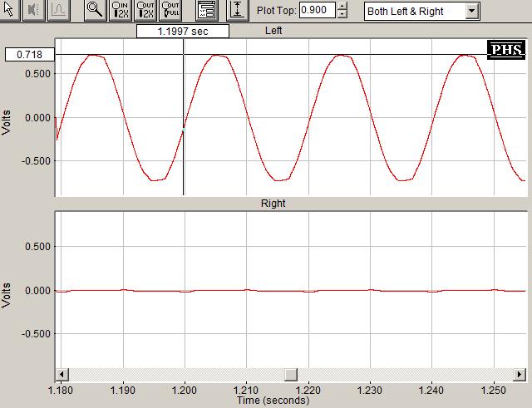Click the vertical cursor line in Left plot
532x408 pixels.
(x=184, y=117)
